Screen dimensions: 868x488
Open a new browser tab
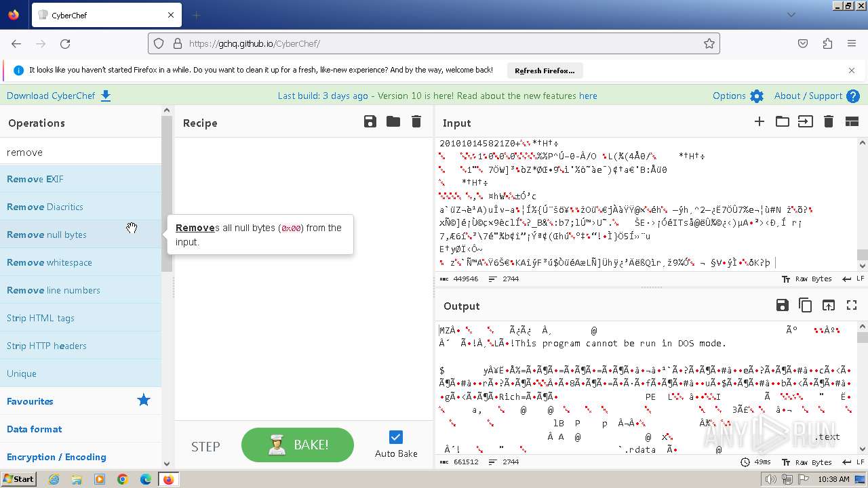197,15
